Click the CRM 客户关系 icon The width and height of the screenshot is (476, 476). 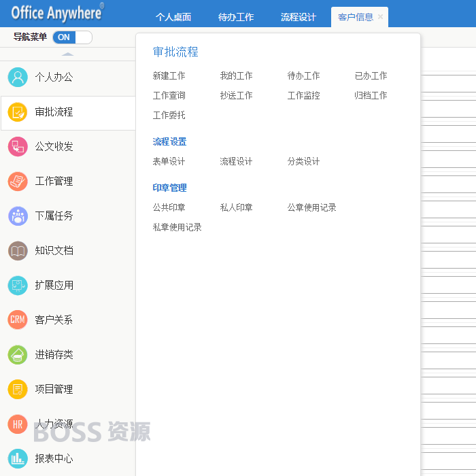(18, 320)
